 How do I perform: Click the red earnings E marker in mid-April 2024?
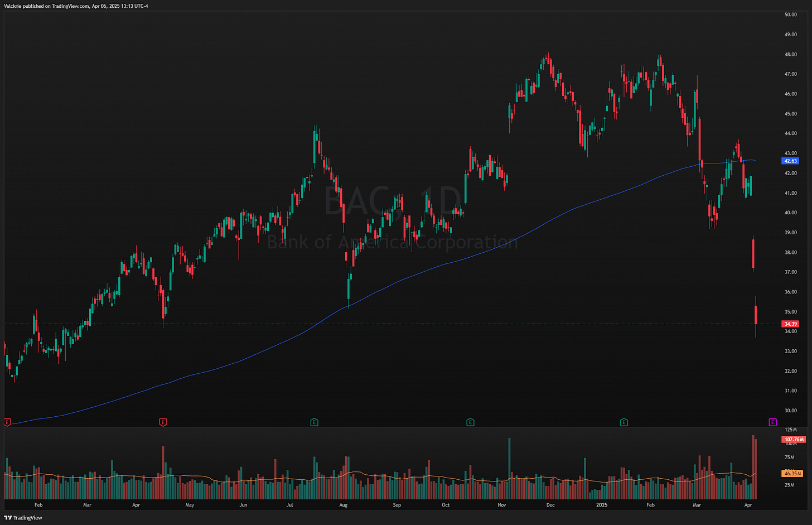[163, 422]
